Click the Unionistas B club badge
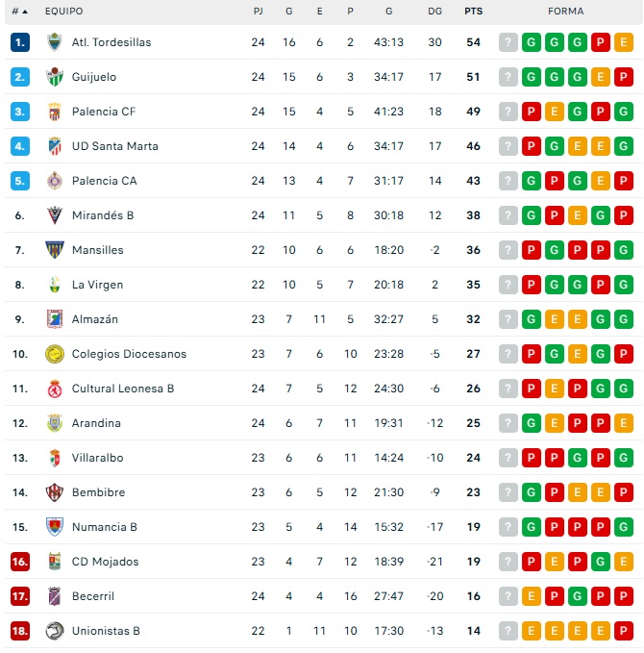This screenshot has width=644, height=653. [x=54, y=631]
